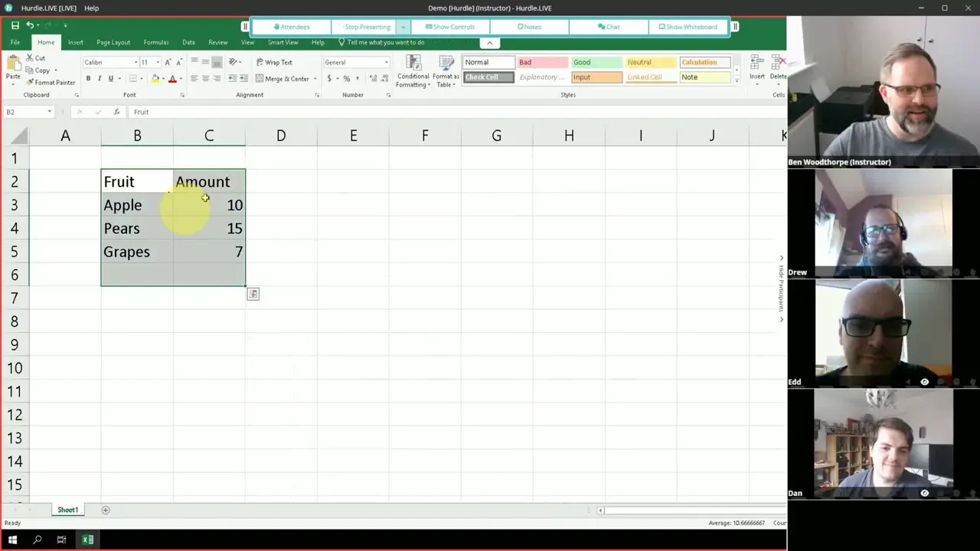Expand the General number format dropdown
Image resolution: width=980 pixels, height=551 pixels.
[386, 63]
